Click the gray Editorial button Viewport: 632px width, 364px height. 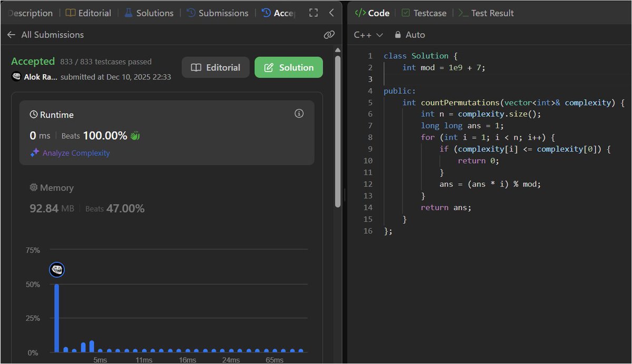(215, 67)
